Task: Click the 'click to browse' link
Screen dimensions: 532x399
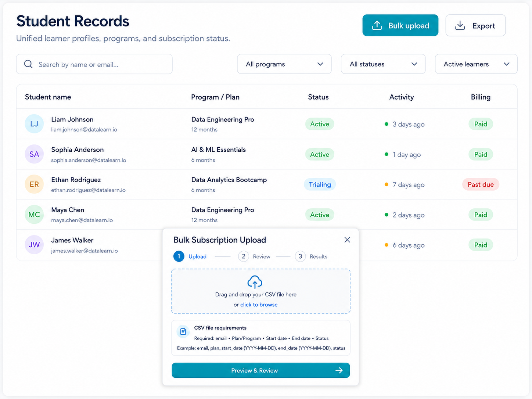Action: click(259, 305)
